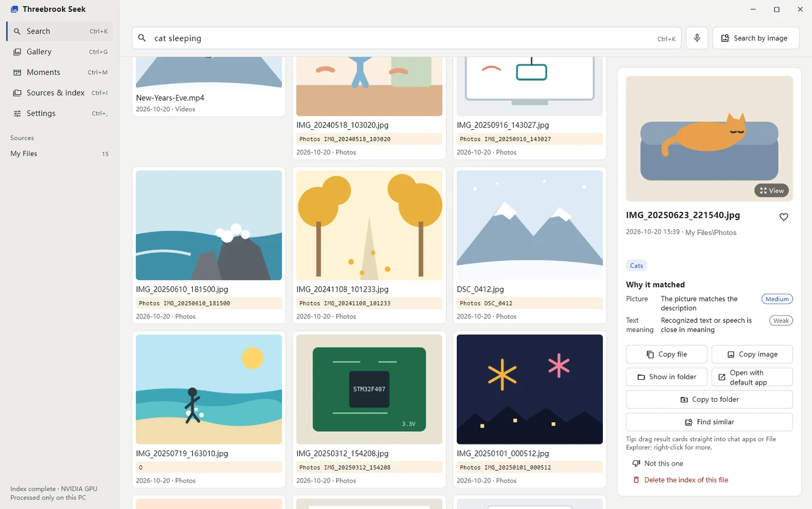Open the Search page in the sidebar
This screenshot has width=812, height=509.
point(60,31)
